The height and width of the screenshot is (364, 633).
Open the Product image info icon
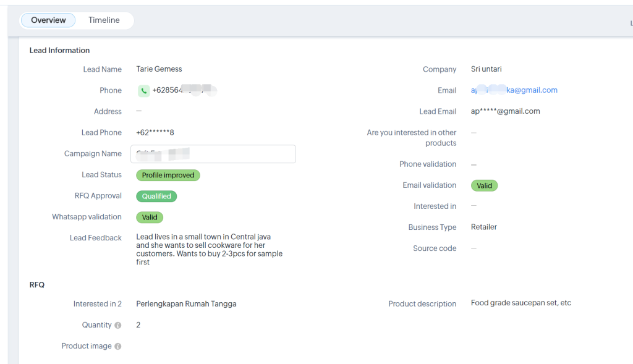[x=118, y=346]
